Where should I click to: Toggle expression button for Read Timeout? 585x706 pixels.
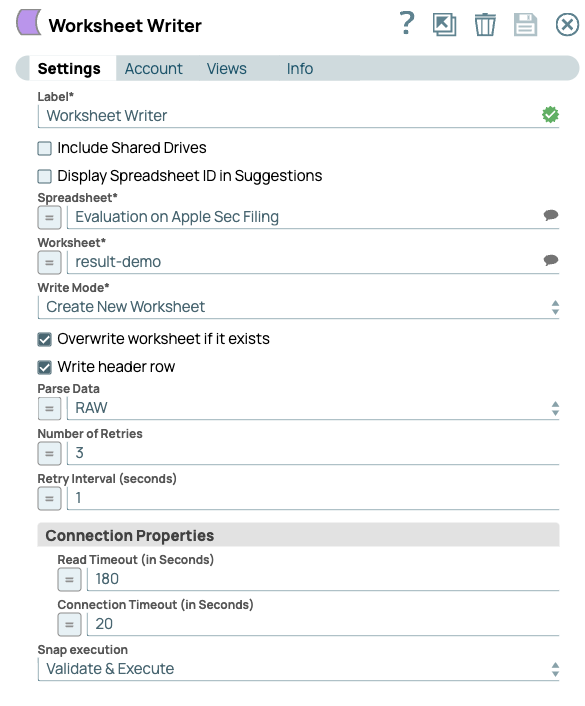point(69,579)
